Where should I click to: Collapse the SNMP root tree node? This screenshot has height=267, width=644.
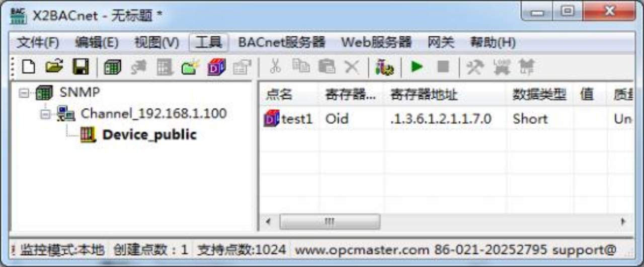click(x=24, y=93)
